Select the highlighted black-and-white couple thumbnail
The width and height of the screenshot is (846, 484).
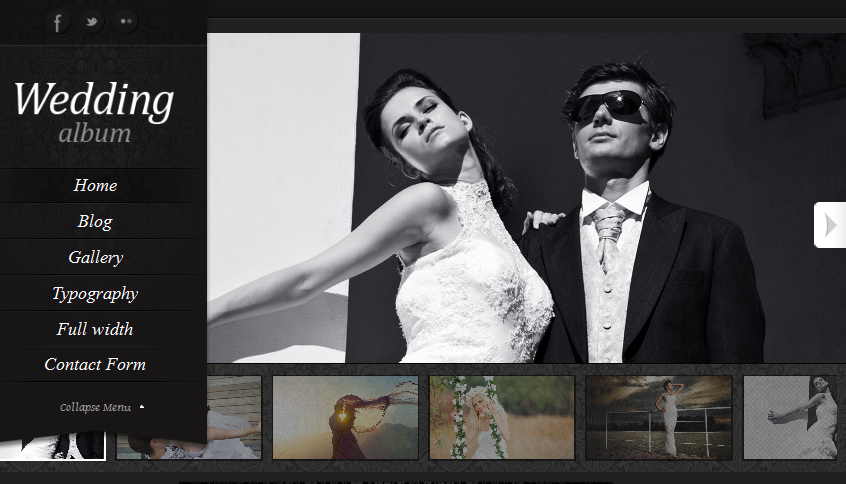pos(53,447)
